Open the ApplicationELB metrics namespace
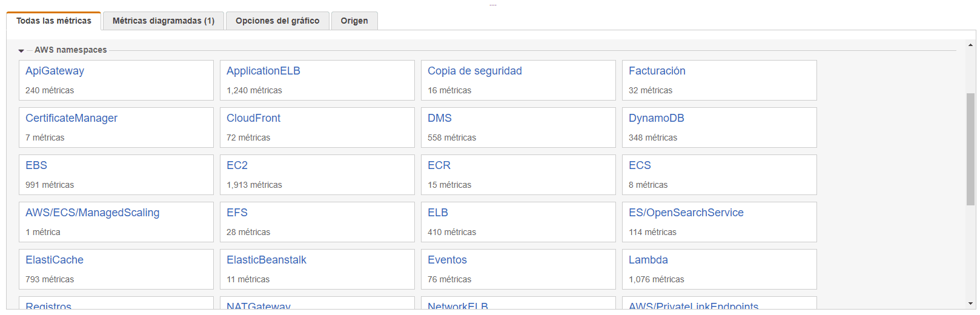This screenshot has width=980, height=315. click(263, 71)
